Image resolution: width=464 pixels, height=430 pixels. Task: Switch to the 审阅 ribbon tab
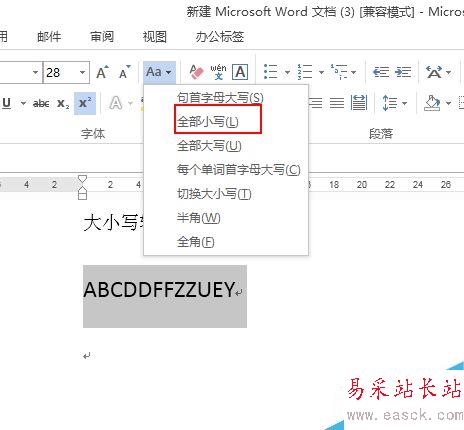(x=102, y=36)
